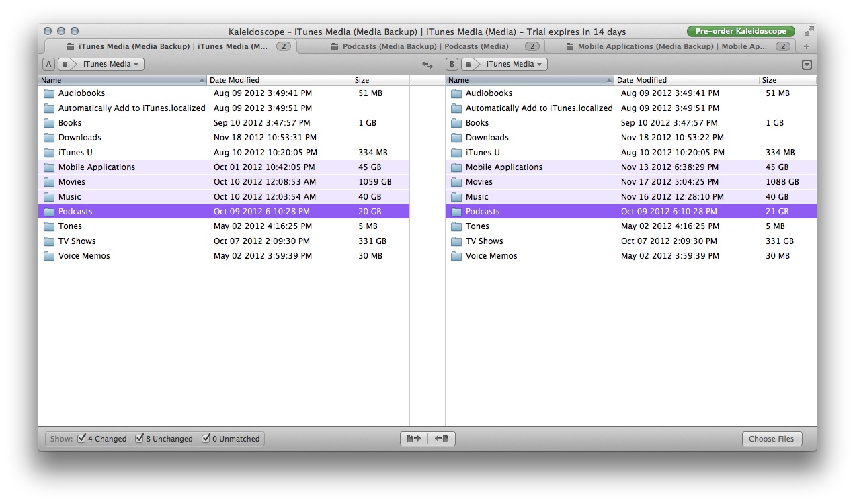Click Downloads date Nov 18 2012 10:53:31 PM
The height and width of the screenshot is (504, 855).
pos(265,138)
